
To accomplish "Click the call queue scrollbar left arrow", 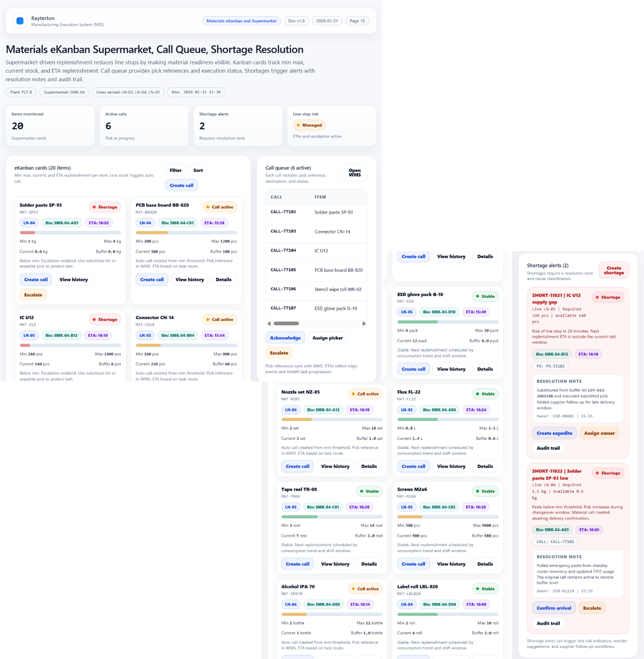I will point(269,323).
